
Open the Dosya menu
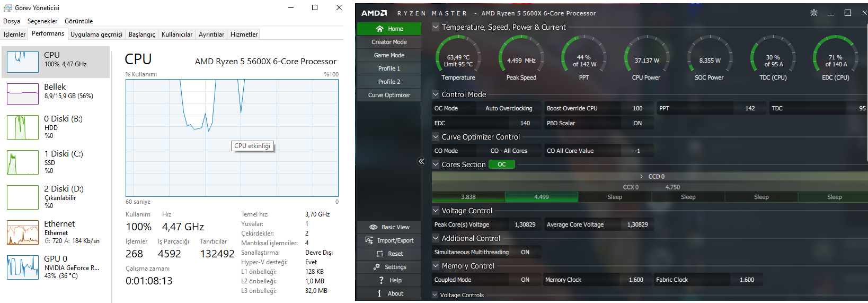point(12,21)
